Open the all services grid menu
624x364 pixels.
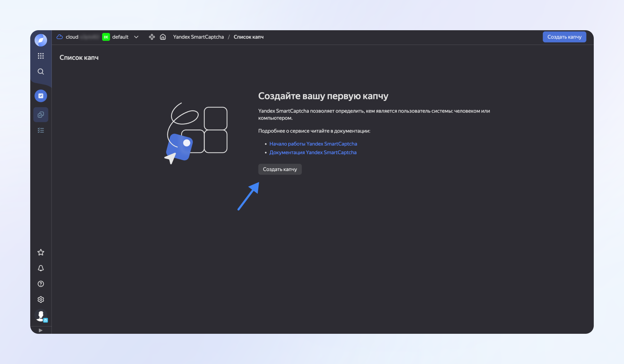click(41, 56)
